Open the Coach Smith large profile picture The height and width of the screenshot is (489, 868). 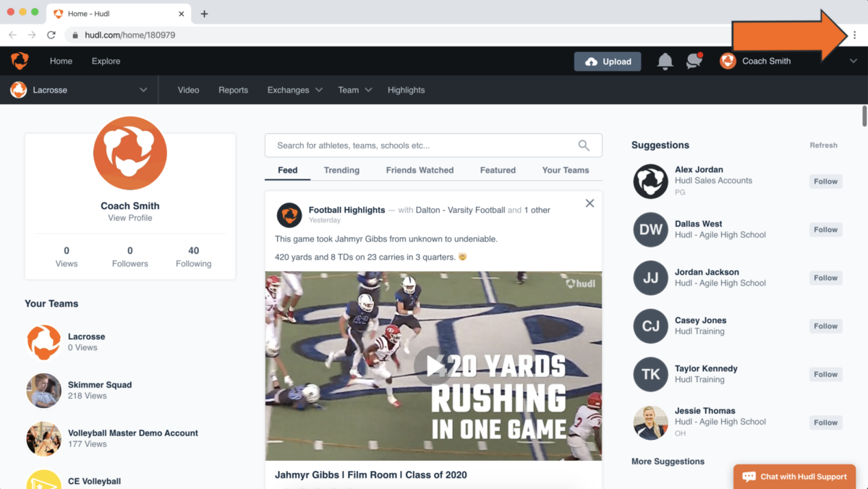pyautogui.click(x=130, y=153)
